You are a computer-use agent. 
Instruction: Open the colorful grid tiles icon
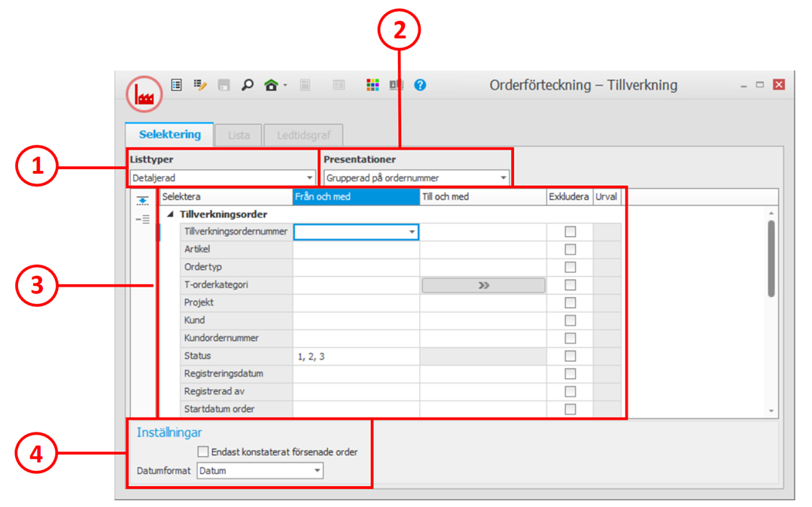pos(373,85)
